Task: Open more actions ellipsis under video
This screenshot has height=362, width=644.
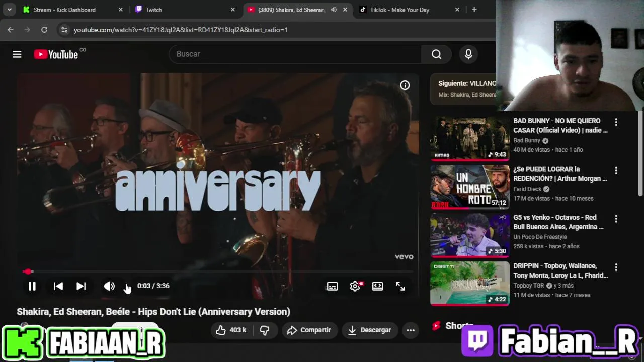Action: click(411, 330)
